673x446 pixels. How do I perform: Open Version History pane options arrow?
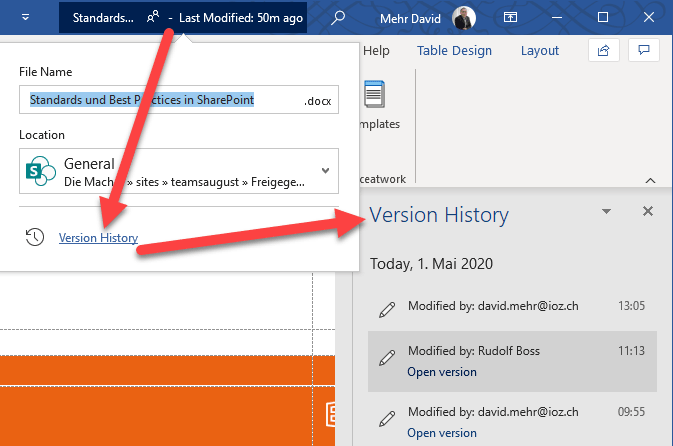click(x=606, y=212)
